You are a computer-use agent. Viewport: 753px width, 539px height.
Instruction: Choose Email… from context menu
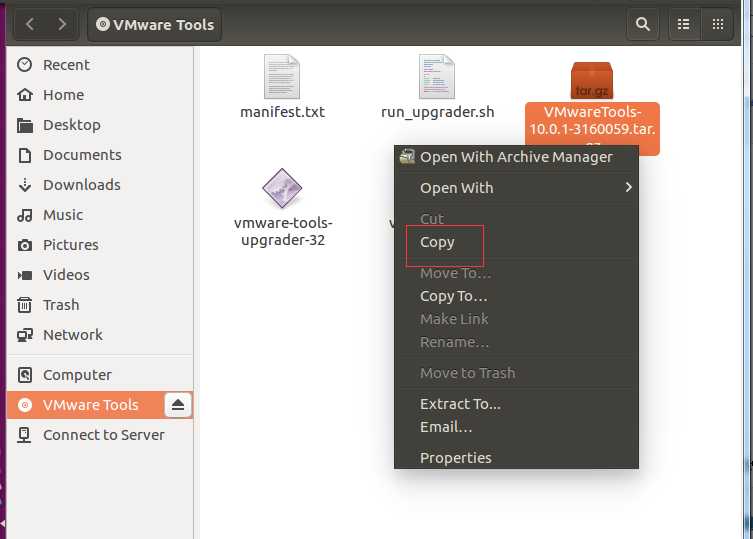pyautogui.click(x=516, y=427)
